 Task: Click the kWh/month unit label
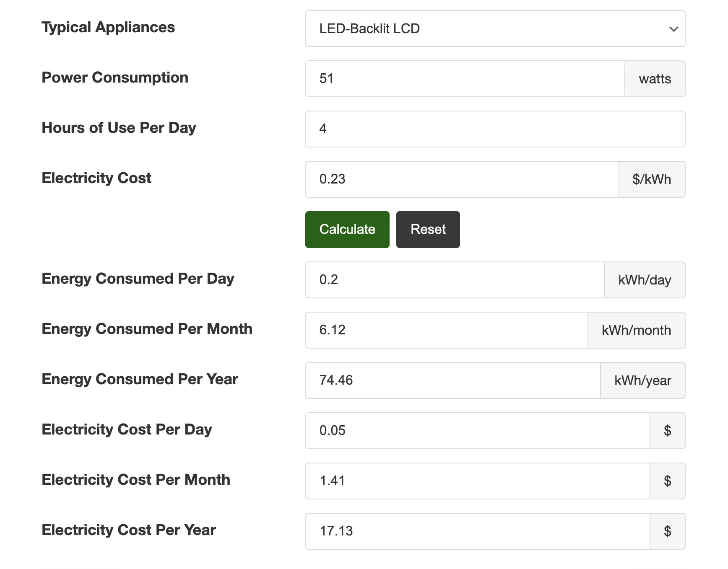click(x=636, y=330)
